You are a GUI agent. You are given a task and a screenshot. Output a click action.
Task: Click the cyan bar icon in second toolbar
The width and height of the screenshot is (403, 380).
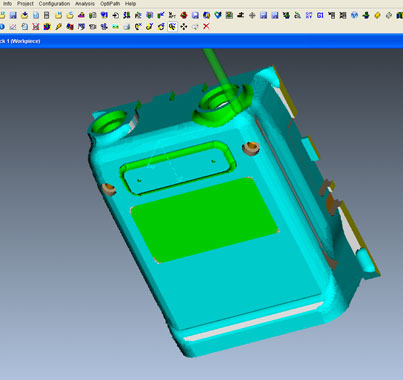tap(115, 27)
